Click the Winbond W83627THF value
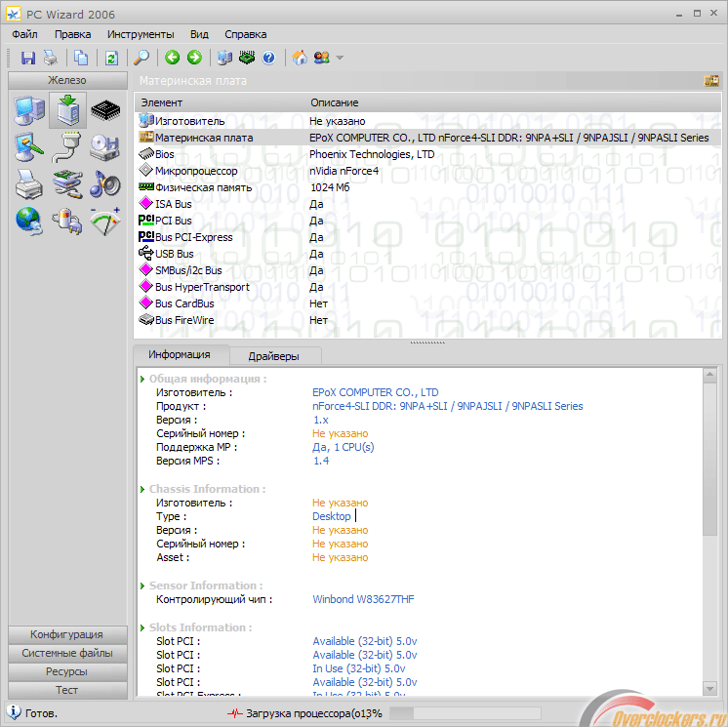Screen dimensions: 728x727 pos(363,599)
